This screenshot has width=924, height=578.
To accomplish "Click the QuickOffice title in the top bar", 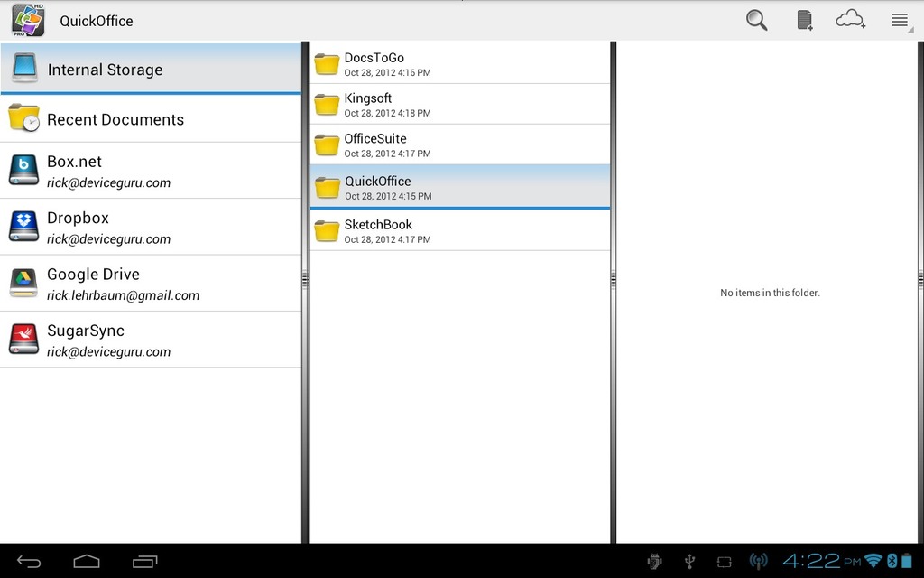I will pos(96,22).
